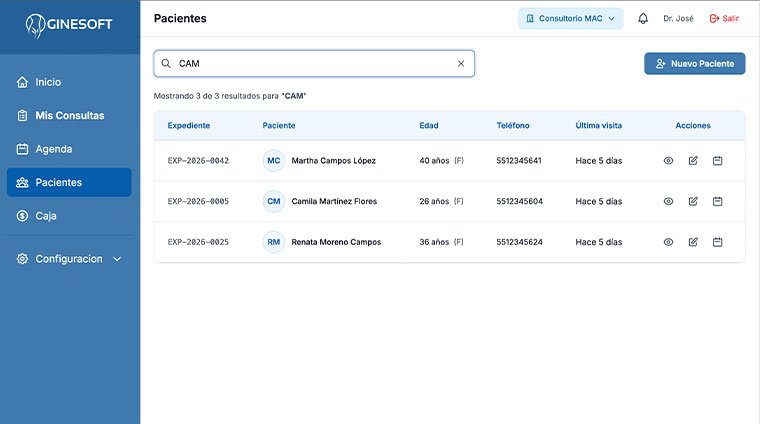Click the Acciones column header
This screenshot has height=424, width=760.
[x=693, y=126]
